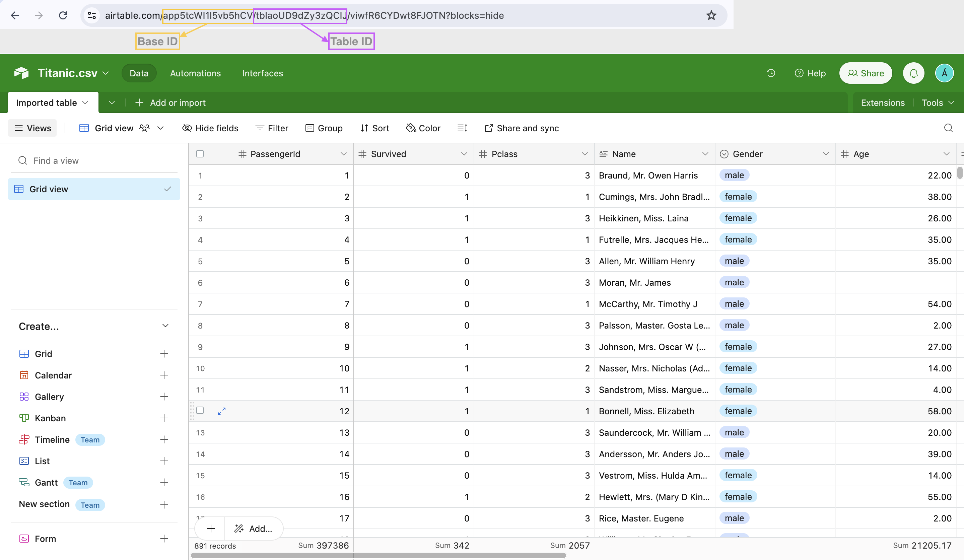Collapse the Create section chevron
This screenshot has height=560, width=964.
click(165, 326)
